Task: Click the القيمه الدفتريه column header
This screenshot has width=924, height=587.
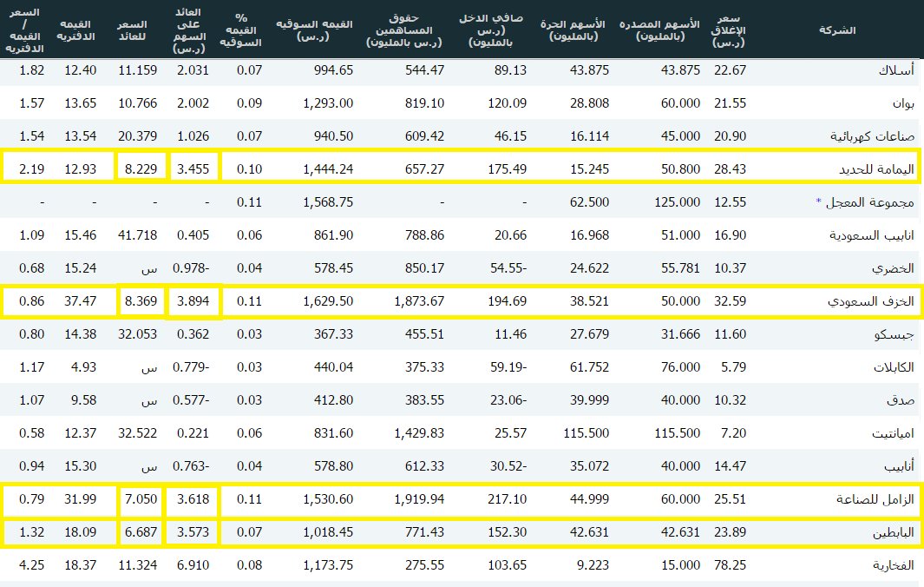Action: coord(75,30)
